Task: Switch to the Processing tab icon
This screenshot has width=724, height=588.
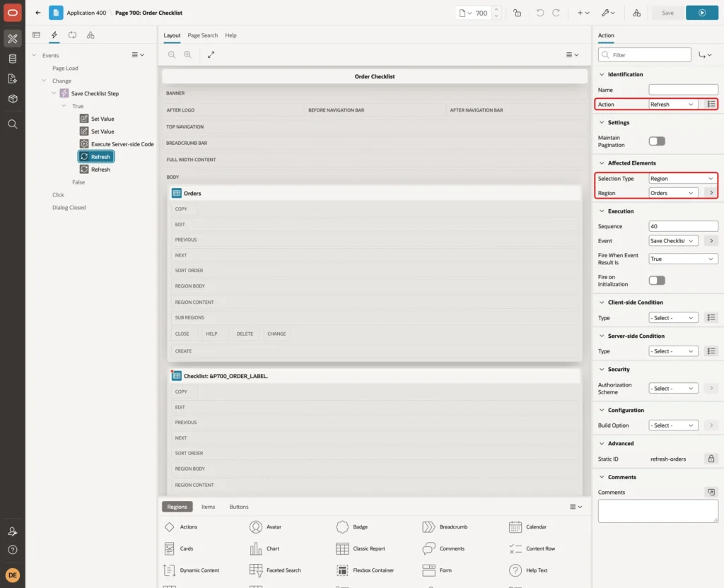Action: tap(72, 35)
